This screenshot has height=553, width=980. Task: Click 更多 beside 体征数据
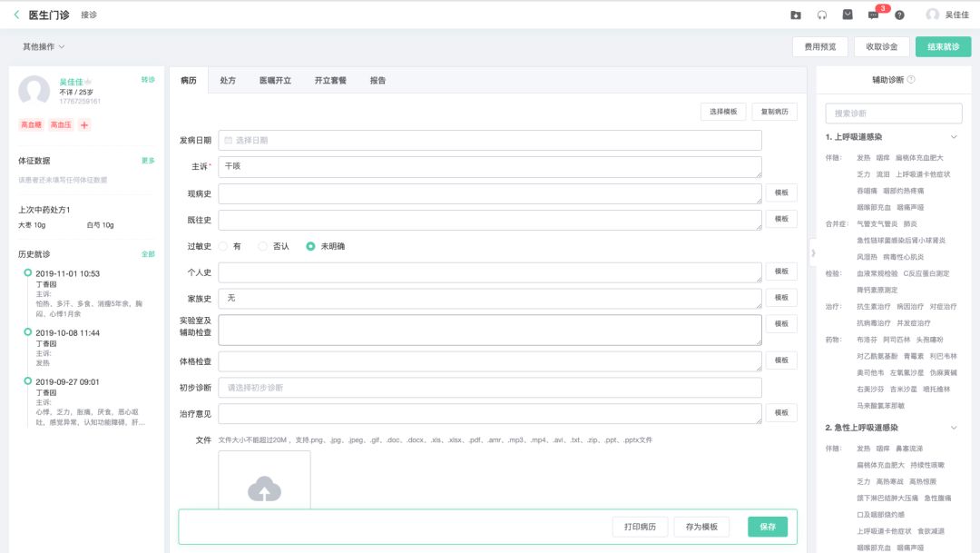(148, 161)
